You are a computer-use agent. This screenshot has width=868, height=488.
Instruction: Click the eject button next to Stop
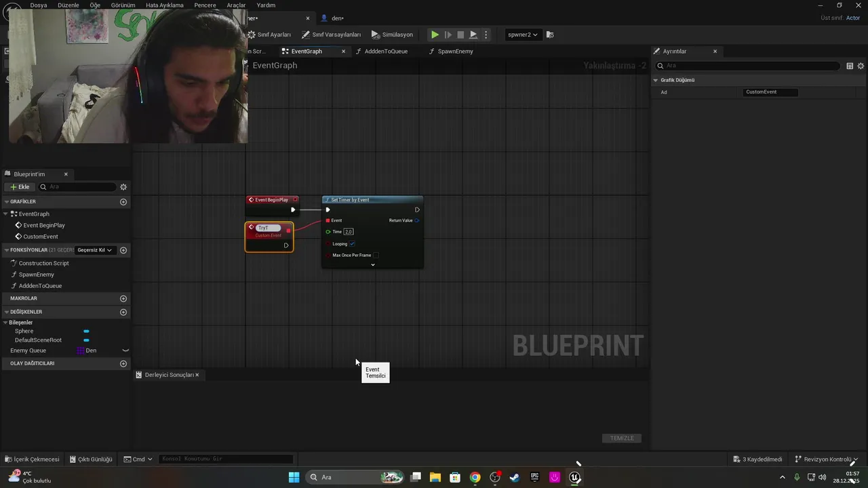[x=473, y=35]
